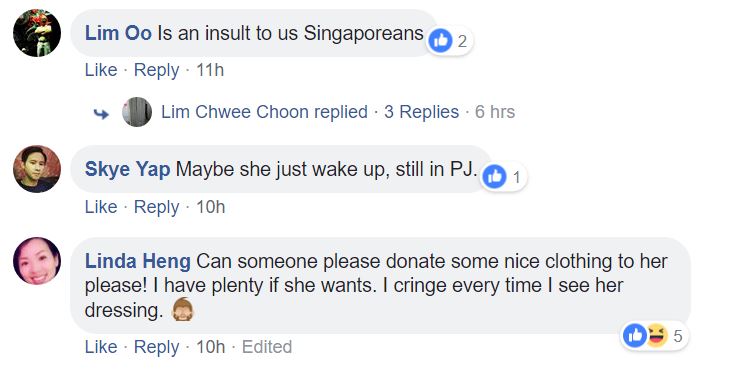View edit history via Edited label
The width and height of the screenshot is (742, 369).
(x=267, y=347)
